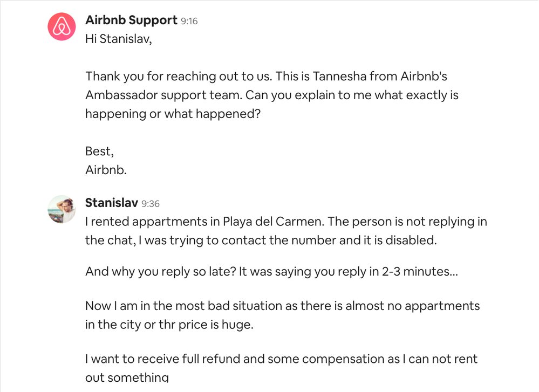
Task: Click the partially hidden "out something" line
Action: tap(127, 377)
